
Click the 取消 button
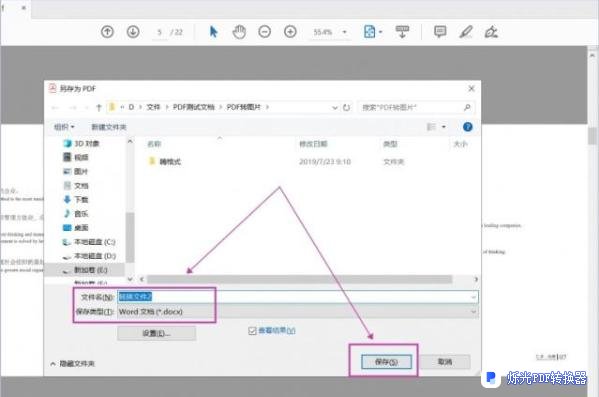click(x=445, y=361)
